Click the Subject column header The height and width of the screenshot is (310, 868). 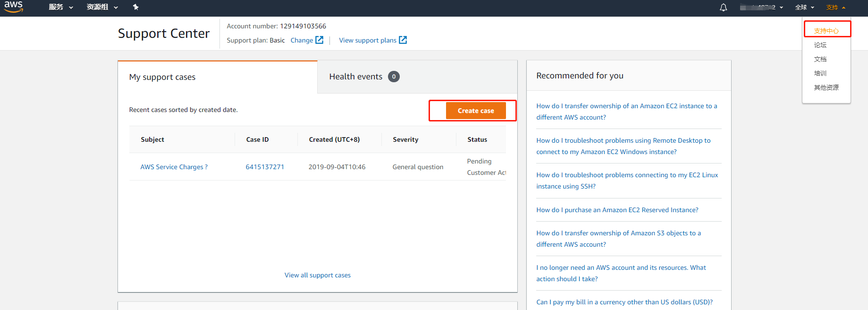[152, 139]
